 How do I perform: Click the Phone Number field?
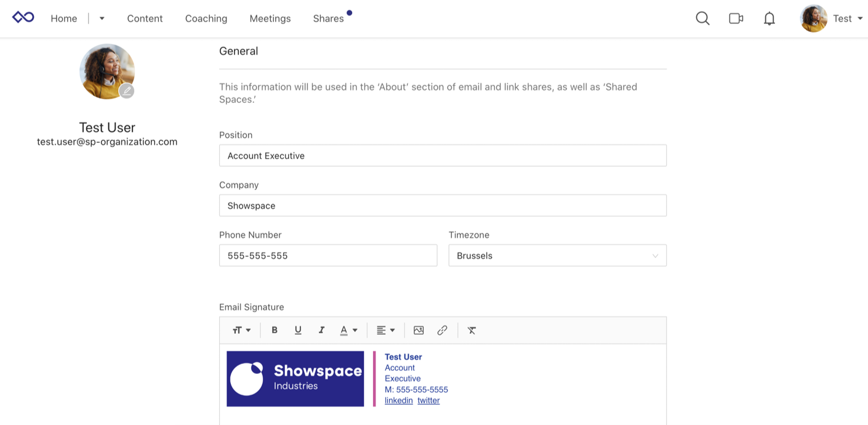[328, 255]
